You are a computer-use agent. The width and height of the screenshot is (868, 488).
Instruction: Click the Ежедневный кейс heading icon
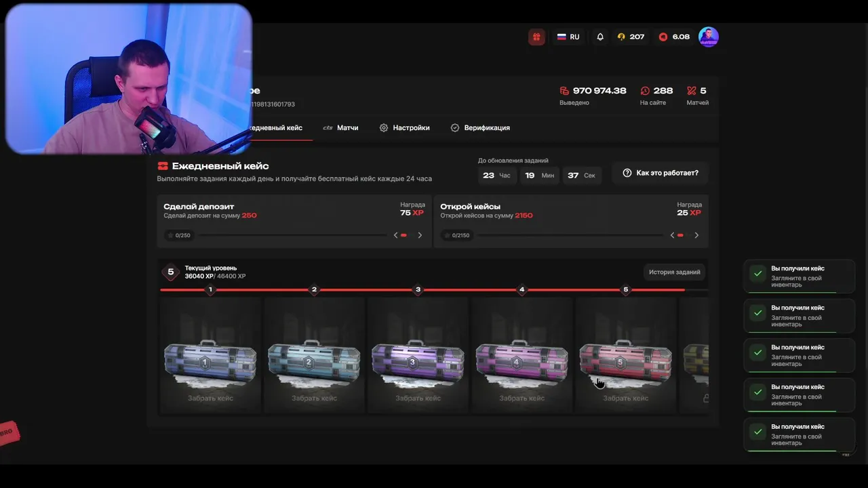162,165
